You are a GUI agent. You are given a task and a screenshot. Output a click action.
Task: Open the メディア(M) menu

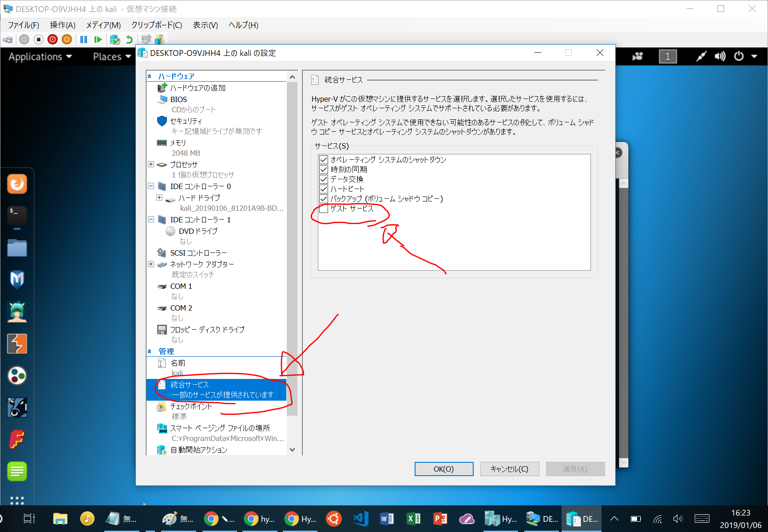click(103, 25)
